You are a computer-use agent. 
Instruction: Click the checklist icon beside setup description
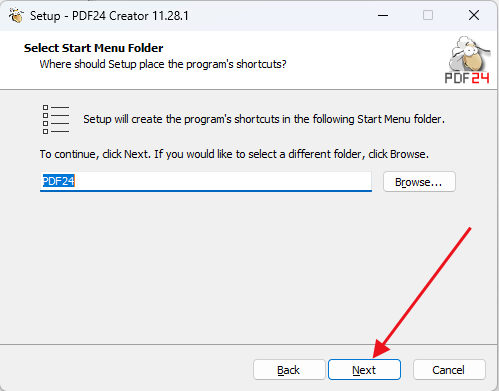(56, 120)
